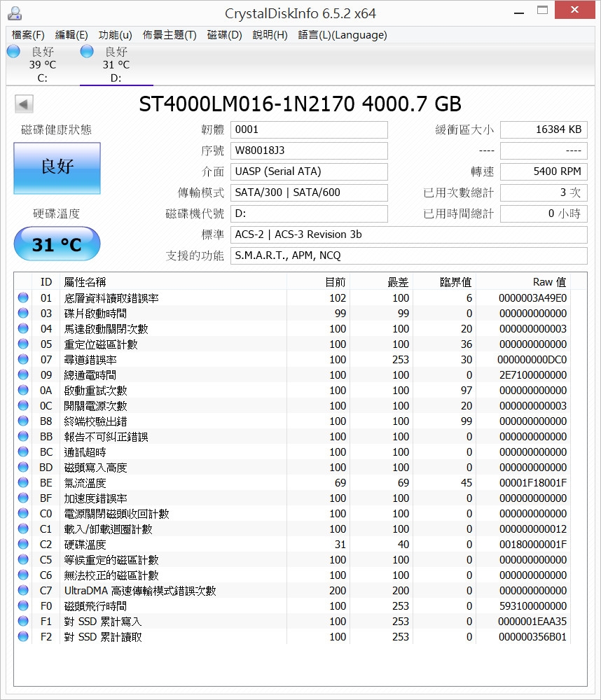
Task: Click the CrystalDiskInfo app icon in title bar
Action: [15, 13]
